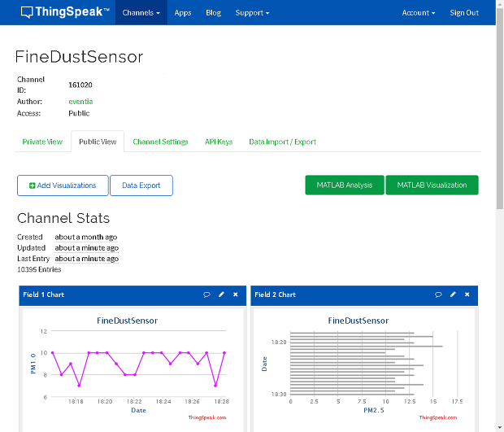Click the last data point in PM1.0 chart
Viewport: 504px width, 432px height.
coord(224,353)
